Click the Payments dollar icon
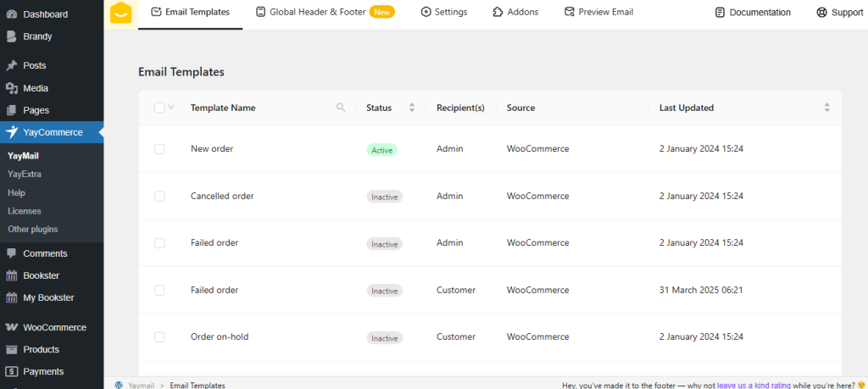 click(x=11, y=372)
